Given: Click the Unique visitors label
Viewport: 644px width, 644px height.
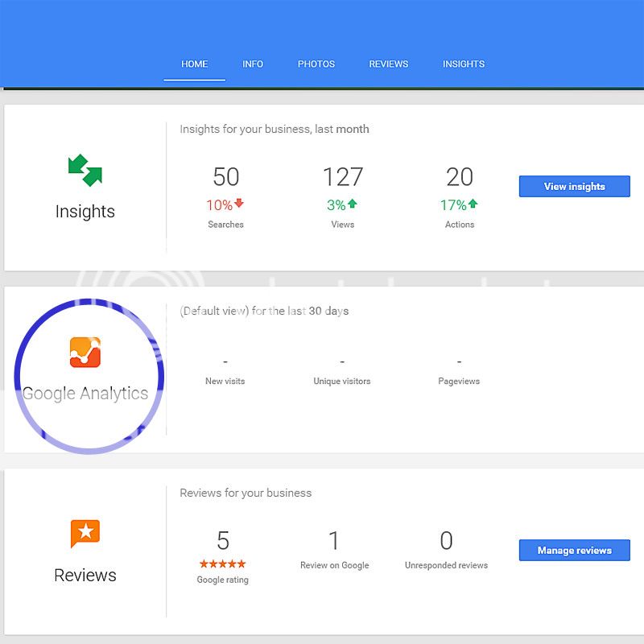Looking at the screenshot, I should point(342,381).
